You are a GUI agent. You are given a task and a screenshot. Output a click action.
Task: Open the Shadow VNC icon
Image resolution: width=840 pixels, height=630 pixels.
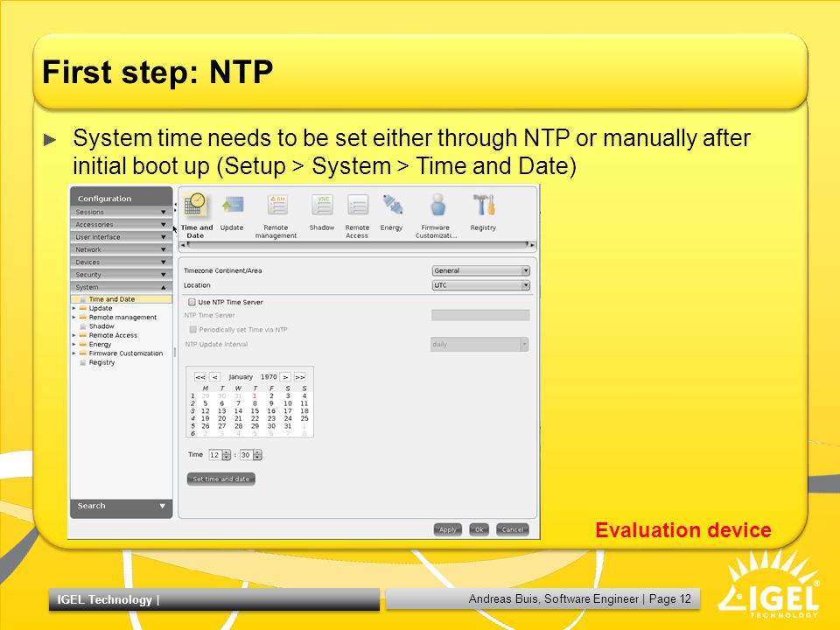tap(322, 213)
